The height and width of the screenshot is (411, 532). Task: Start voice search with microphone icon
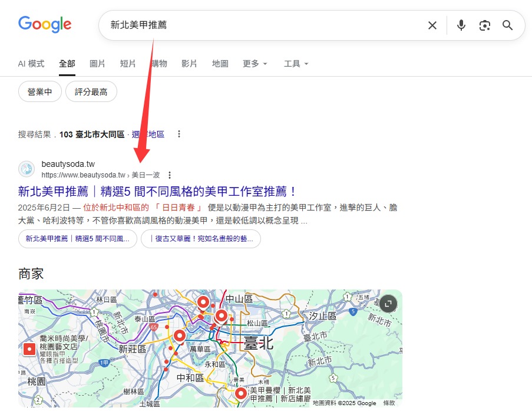pyautogui.click(x=461, y=25)
